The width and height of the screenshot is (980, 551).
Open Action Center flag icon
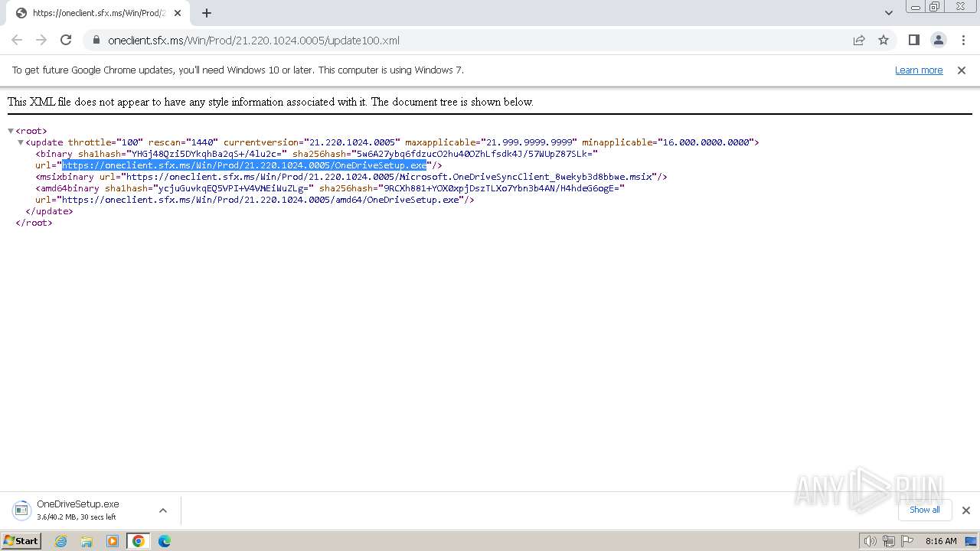pos(906,541)
